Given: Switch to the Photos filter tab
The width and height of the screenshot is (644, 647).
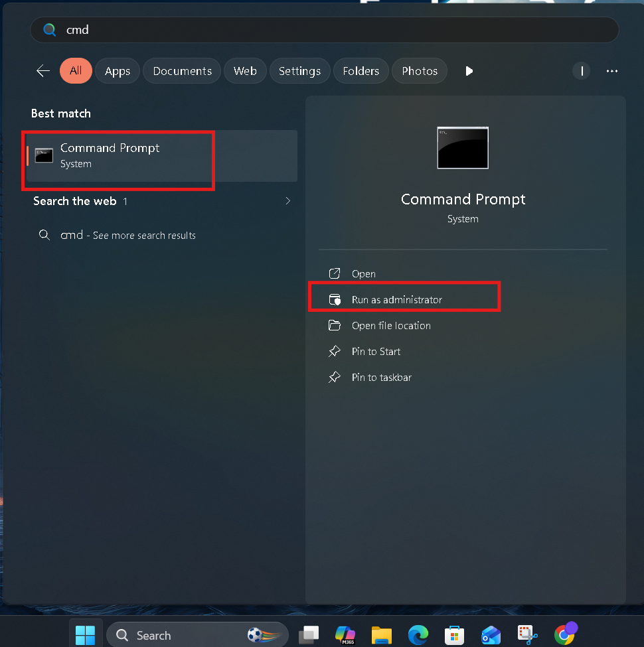Looking at the screenshot, I should [x=420, y=71].
